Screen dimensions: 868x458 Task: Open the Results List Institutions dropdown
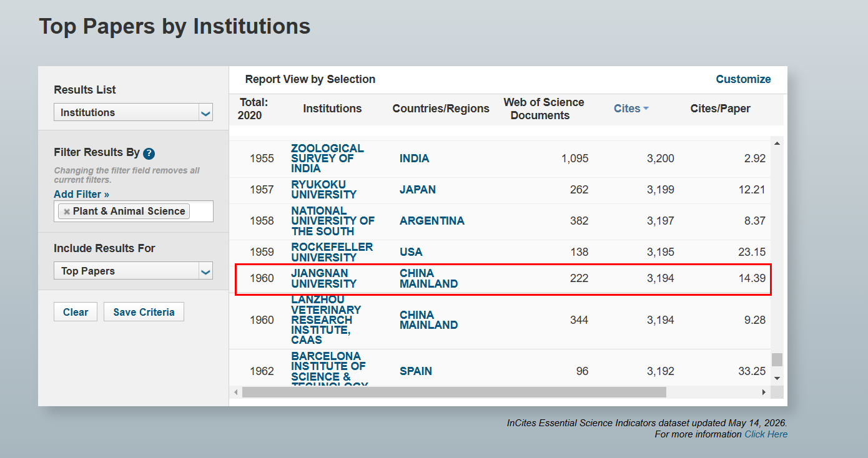click(x=134, y=112)
